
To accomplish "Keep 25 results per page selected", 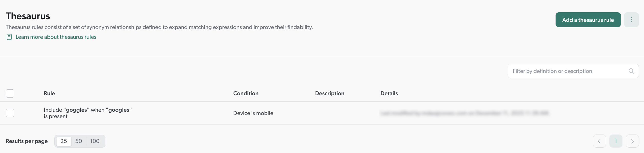I will [x=64, y=141].
